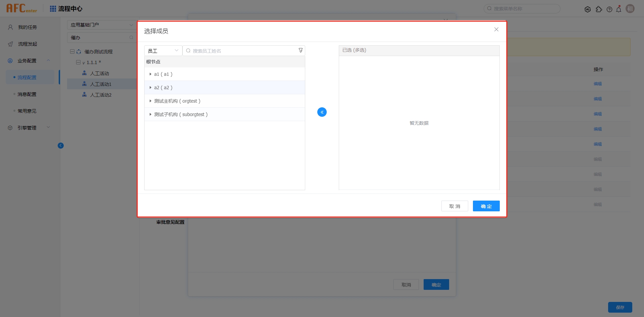
Task: Close the 选择成员 dialog with X
Action: (496, 30)
